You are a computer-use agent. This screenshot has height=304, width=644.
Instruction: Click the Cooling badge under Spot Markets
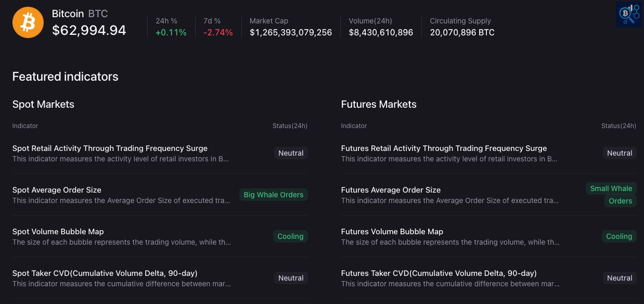[x=290, y=236]
